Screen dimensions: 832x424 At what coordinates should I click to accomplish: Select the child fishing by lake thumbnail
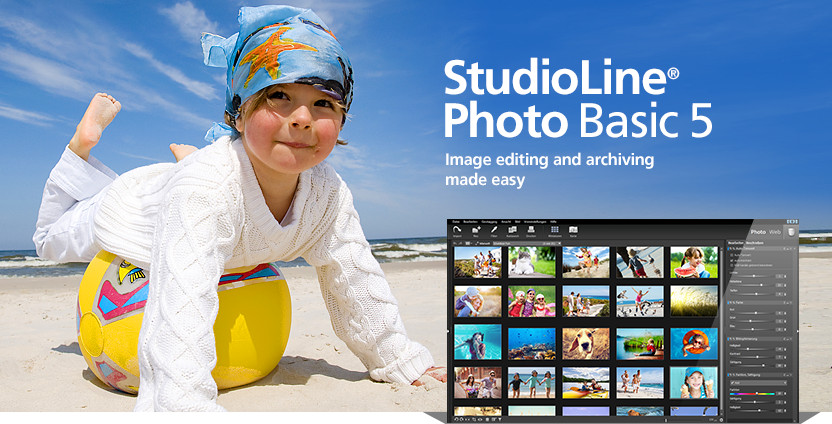[640, 344]
